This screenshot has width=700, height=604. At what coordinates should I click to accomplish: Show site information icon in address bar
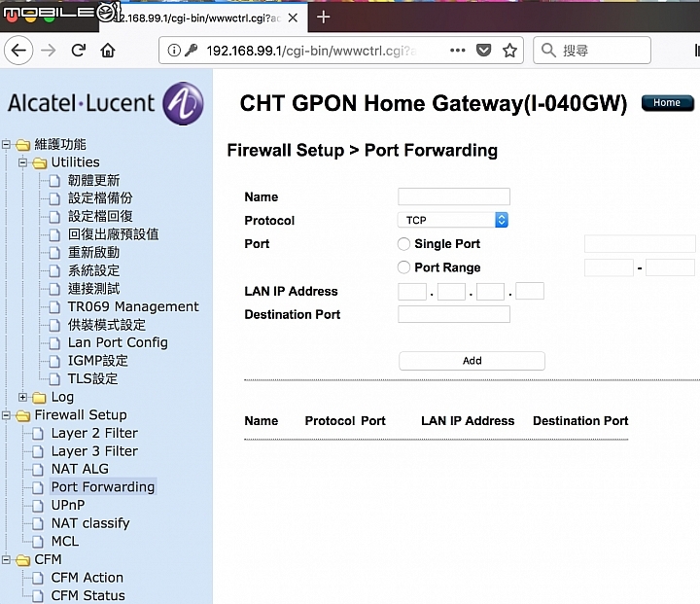tap(174, 50)
